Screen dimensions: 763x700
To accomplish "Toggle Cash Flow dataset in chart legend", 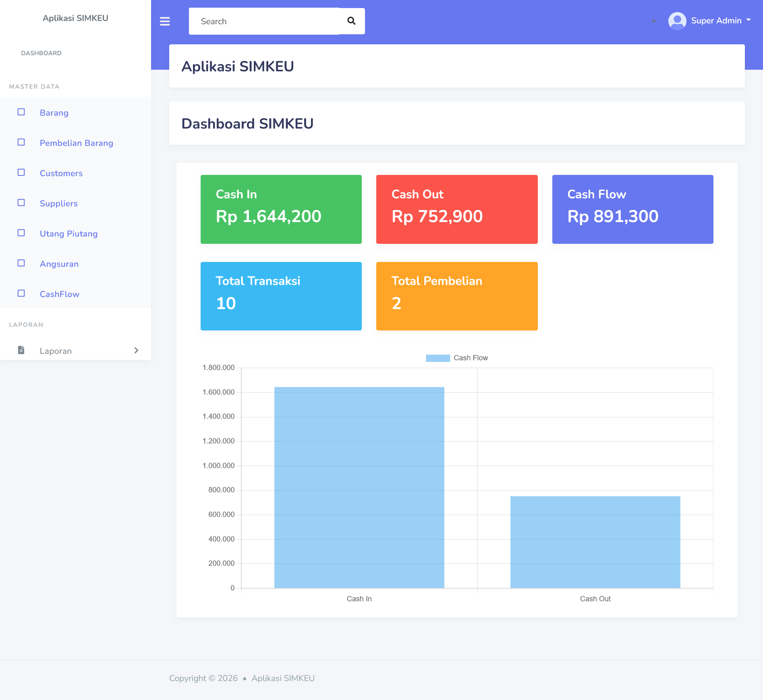I will tap(470, 358).
